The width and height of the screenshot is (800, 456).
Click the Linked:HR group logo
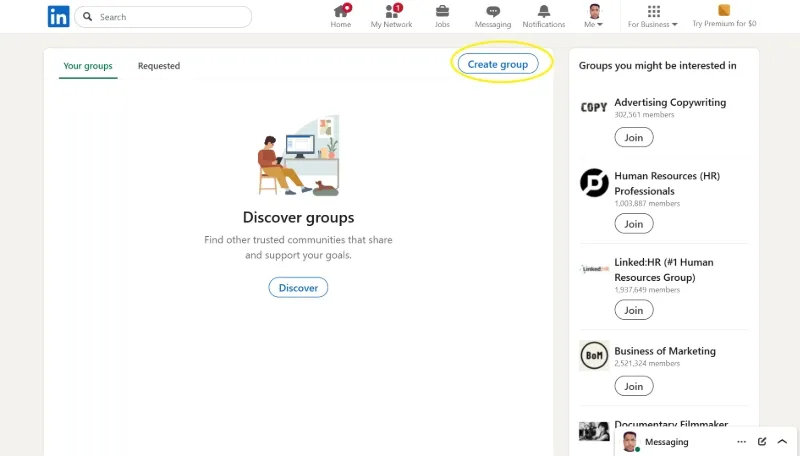point(594,269)
